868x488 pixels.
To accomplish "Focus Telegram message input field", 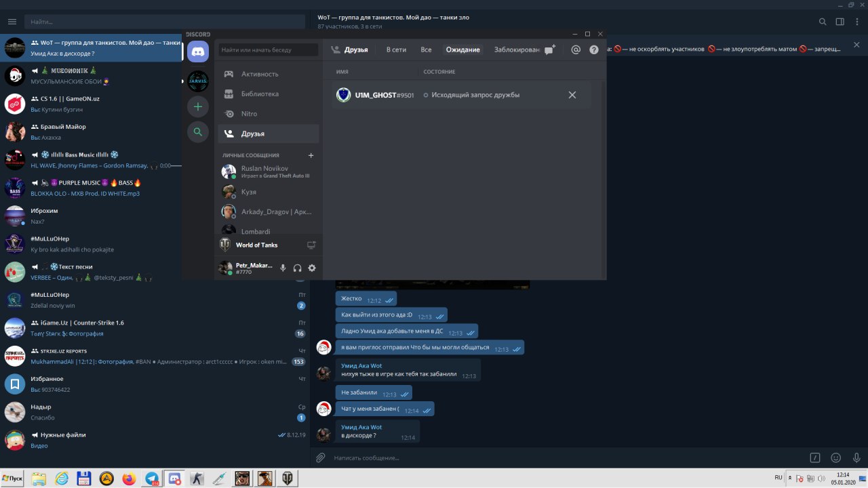I will pyautogui.click(x=568, y=457).
